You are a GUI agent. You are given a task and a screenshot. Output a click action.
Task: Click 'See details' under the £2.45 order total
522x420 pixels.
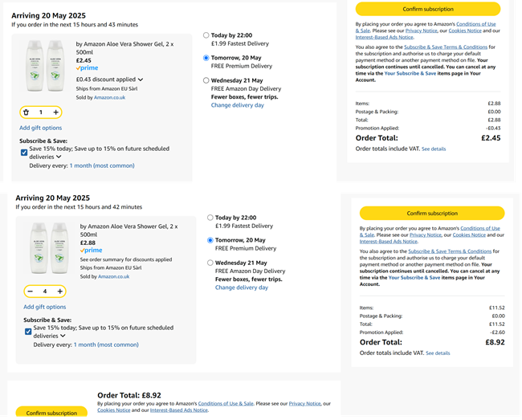(434, 149)
